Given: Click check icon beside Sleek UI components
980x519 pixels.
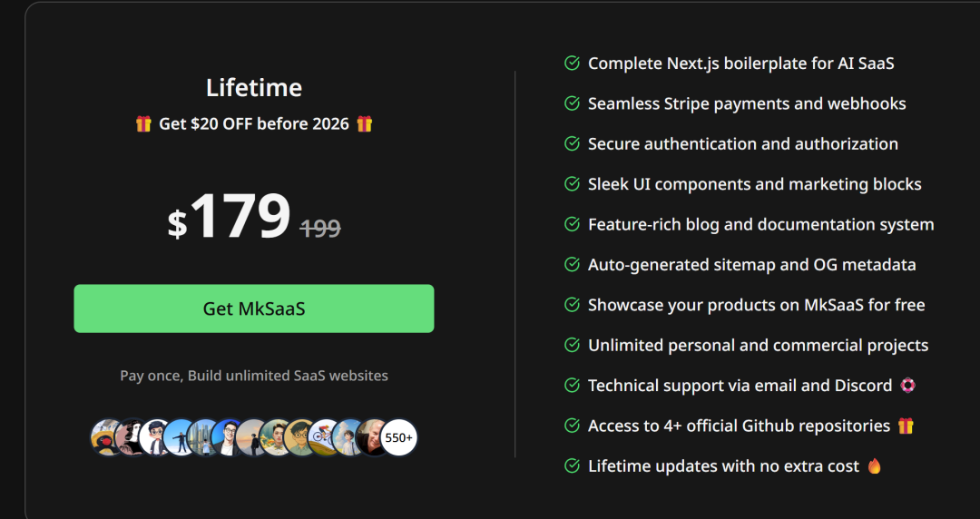Looking at the screenshot, I should 572,184.
